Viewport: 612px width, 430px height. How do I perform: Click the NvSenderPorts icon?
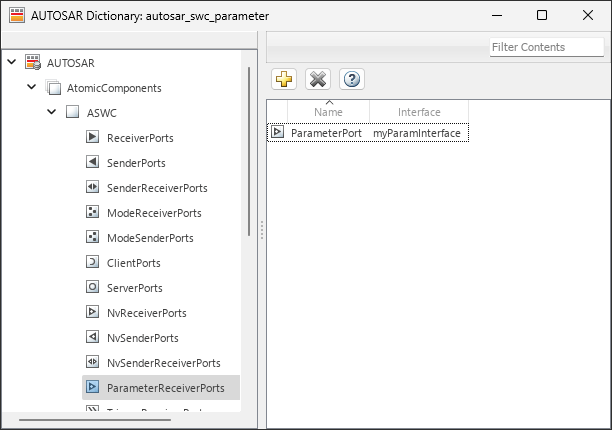coord(92,338)
